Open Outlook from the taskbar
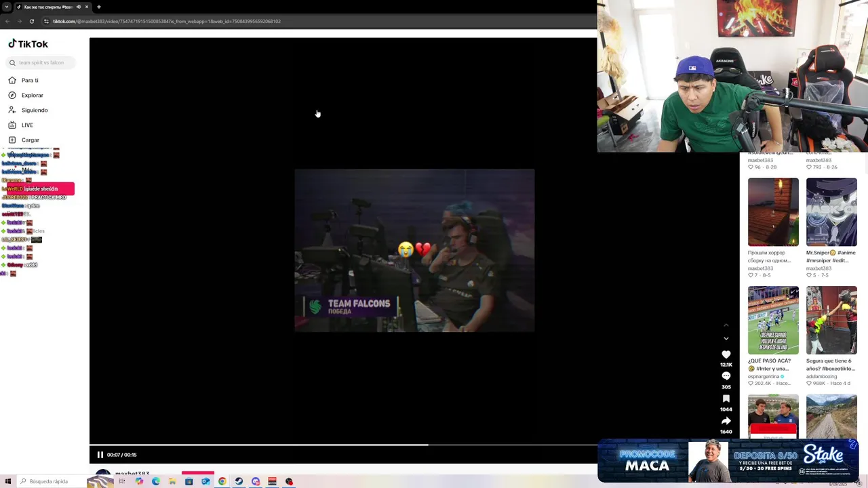This screenshot has height=488, width=868. (205, 481)
